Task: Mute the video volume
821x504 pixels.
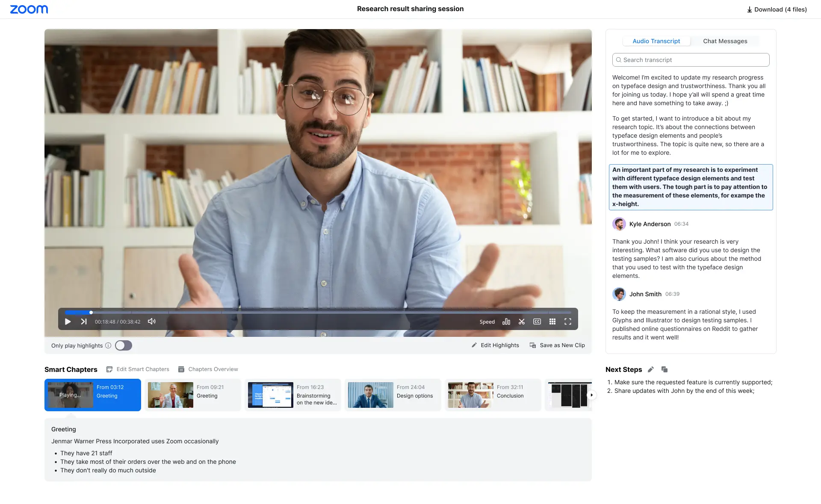Action: point(151,321)
